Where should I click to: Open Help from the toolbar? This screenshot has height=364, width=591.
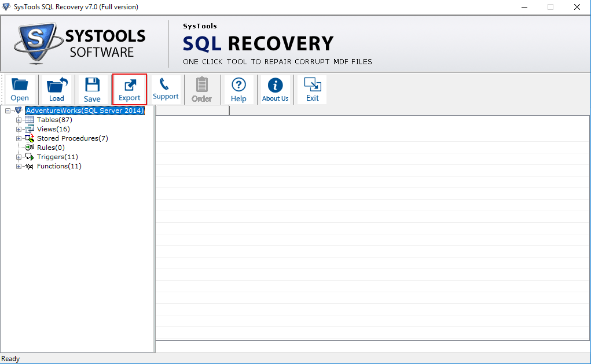238,90
